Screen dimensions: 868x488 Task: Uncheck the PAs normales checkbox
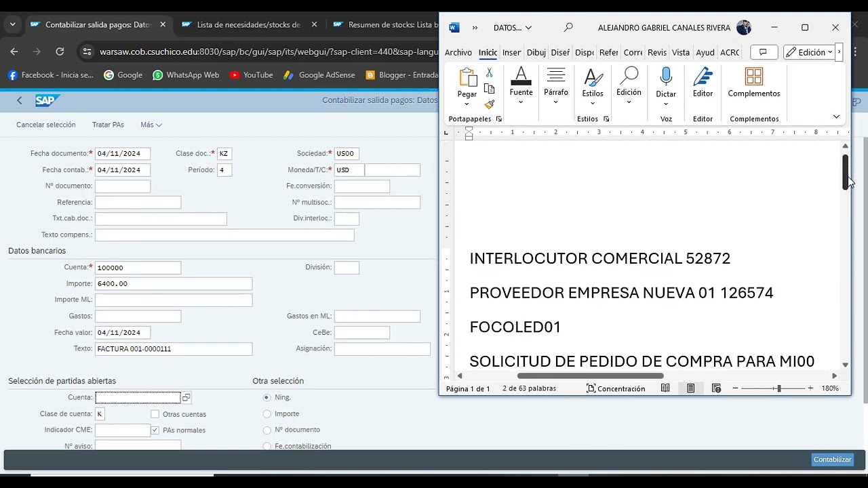click(155, 430)
